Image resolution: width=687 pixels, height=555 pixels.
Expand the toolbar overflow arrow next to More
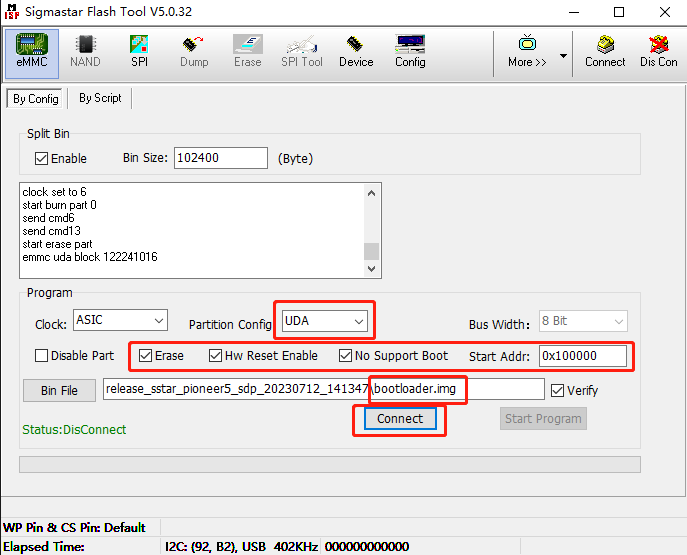coord(563,56)
